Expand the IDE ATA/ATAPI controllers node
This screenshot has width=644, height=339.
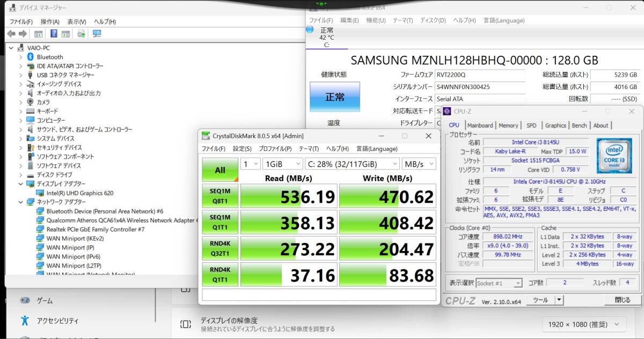[x=21, y=66]
